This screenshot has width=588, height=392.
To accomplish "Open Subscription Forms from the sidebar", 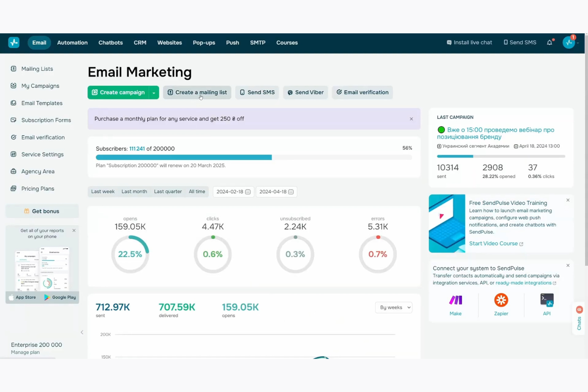I will click(x=46, y=120).
